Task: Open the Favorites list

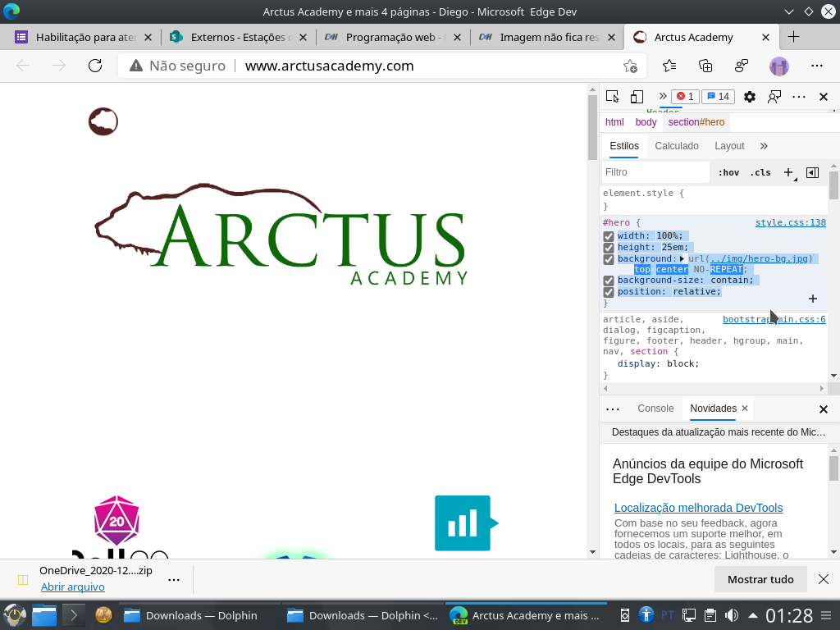Action: (669, 66)
